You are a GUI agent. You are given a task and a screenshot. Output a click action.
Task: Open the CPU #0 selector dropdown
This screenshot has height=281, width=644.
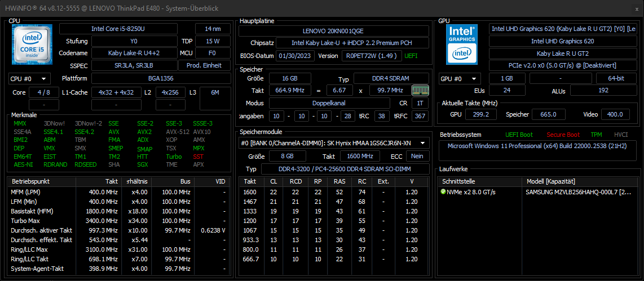point(29,79)
